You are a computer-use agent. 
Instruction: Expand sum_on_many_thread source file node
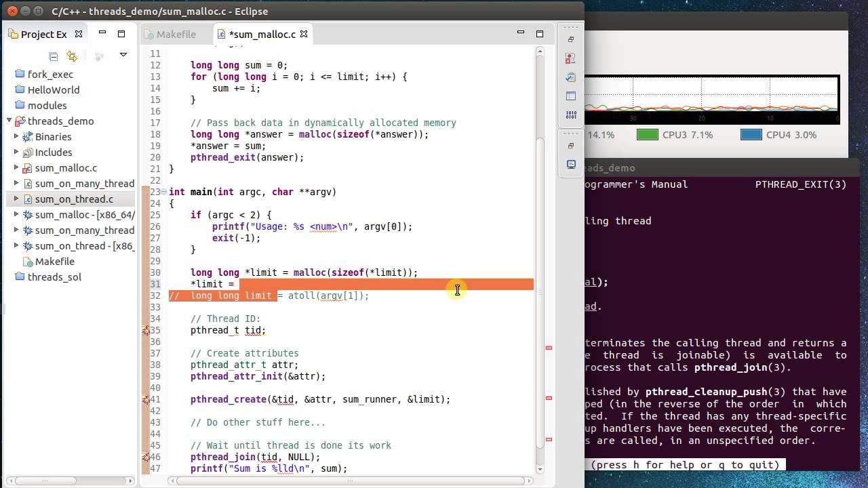point(17,183)
